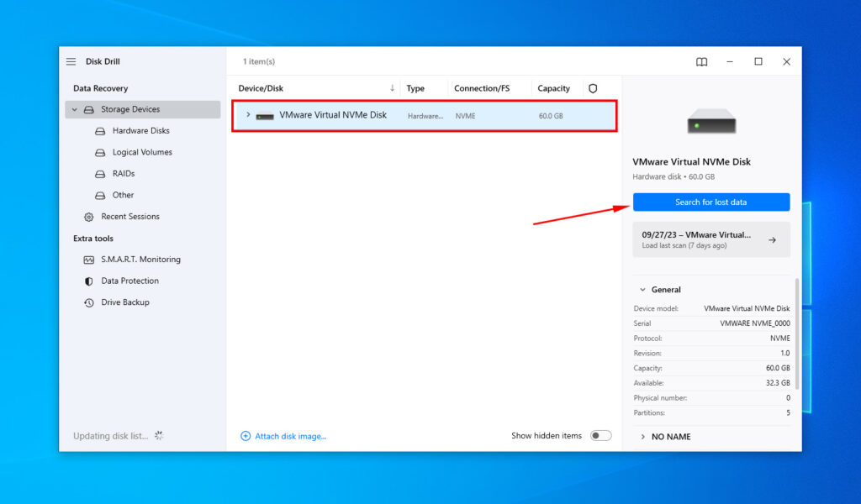
Task: Collapse the General details section
Action: tap(644, 289)
